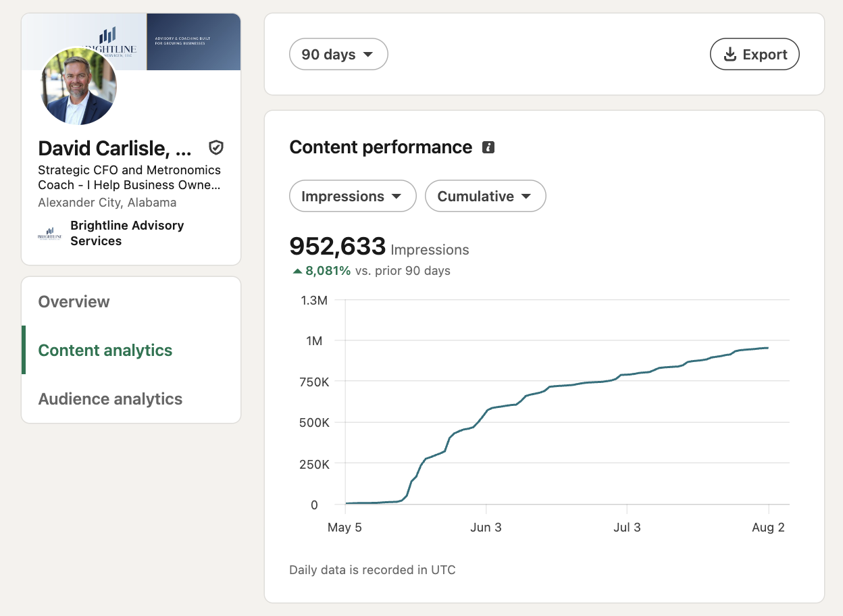Click the profile banner image
The height and width of the screenshot is (616, 843).
coord(131,41)
